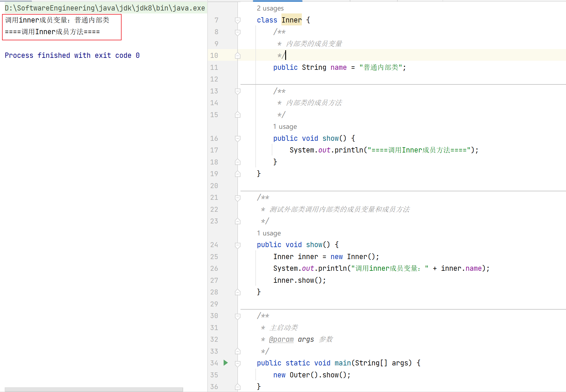
Task: Click inner.name reference on line 26
Action: tap(461, 268)
